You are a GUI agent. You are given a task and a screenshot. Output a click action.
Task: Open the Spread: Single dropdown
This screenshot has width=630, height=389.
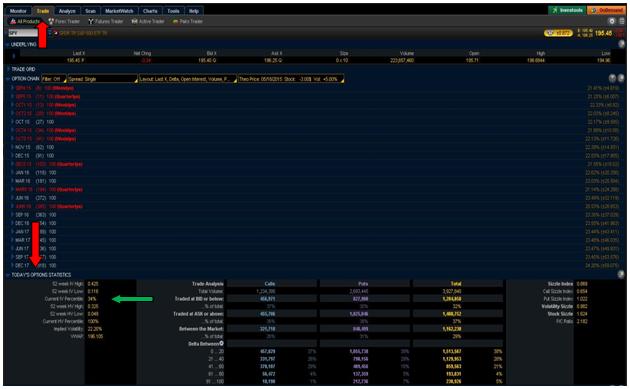pyautogui.click(x=102, y=79)
